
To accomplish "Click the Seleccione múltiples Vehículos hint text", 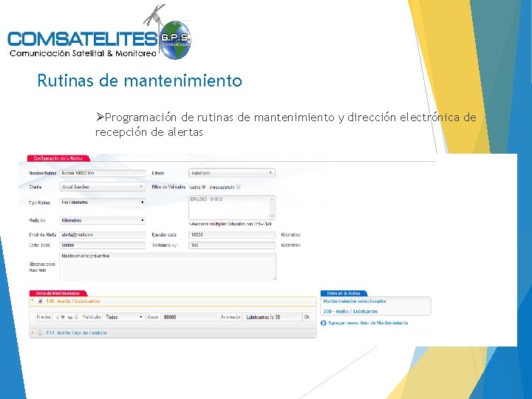I will pyautogui.click(x=231, y=224).
